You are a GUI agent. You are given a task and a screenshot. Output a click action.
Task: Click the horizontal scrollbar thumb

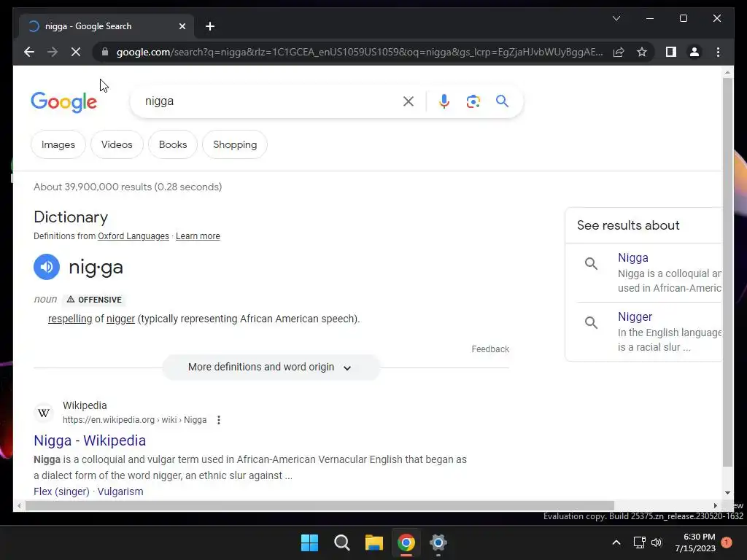tap(320, 506)
